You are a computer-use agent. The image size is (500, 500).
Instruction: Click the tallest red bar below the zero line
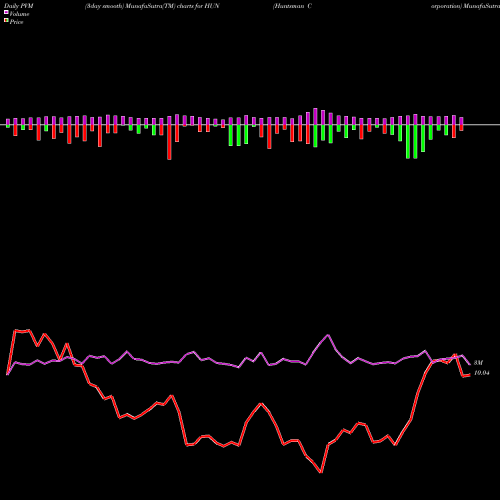169,142
